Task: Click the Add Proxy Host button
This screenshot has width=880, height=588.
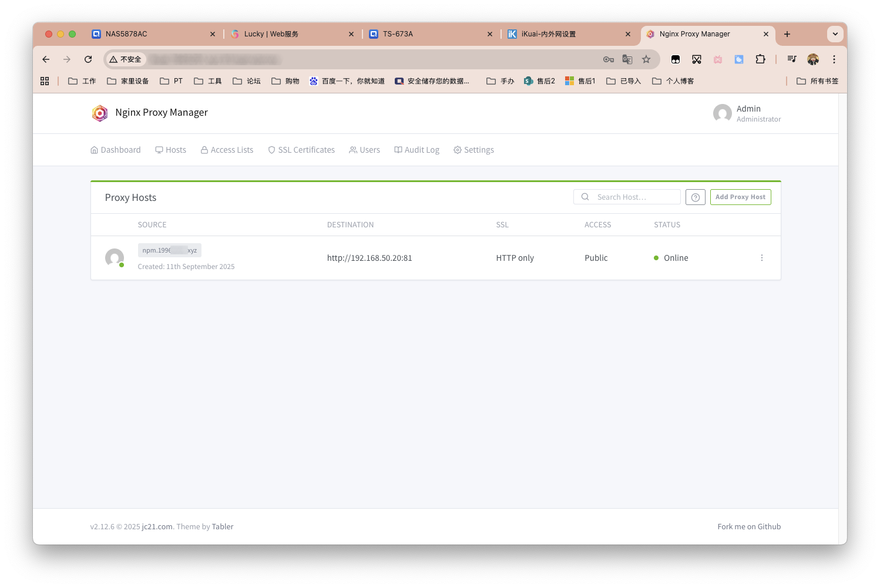Action: [740, 197]
